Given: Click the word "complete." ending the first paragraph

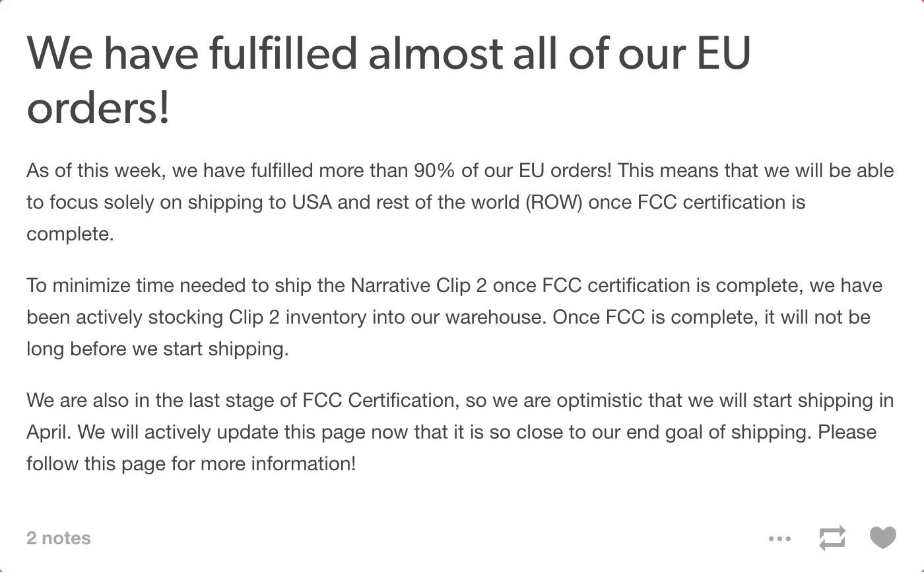Looking at the screenshot, I should tap(70, 234).
